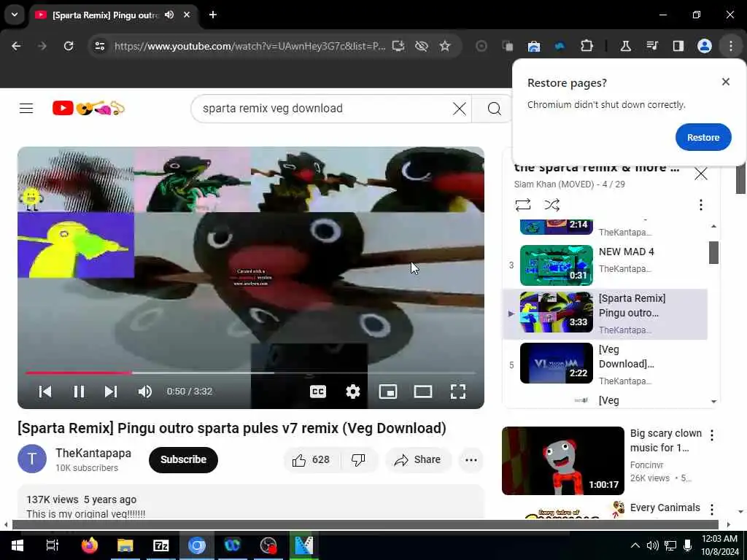Screen dimensions: 747x560
Task: Mute tab via speaker icon on tab
Action: tap(169, 15)
